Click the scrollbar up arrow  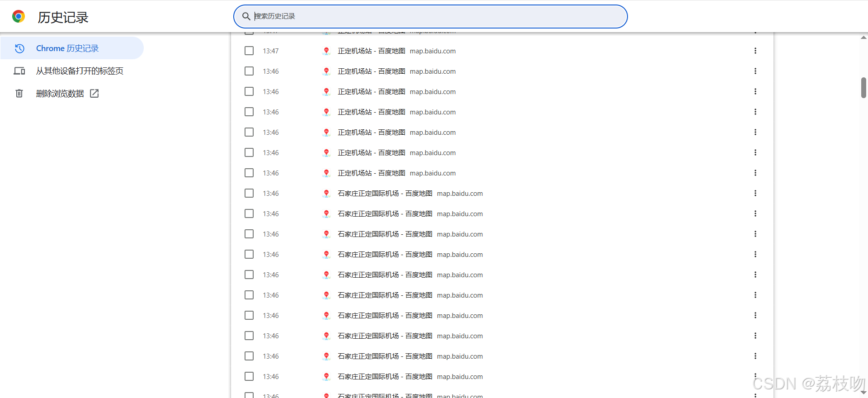point(863,38)
